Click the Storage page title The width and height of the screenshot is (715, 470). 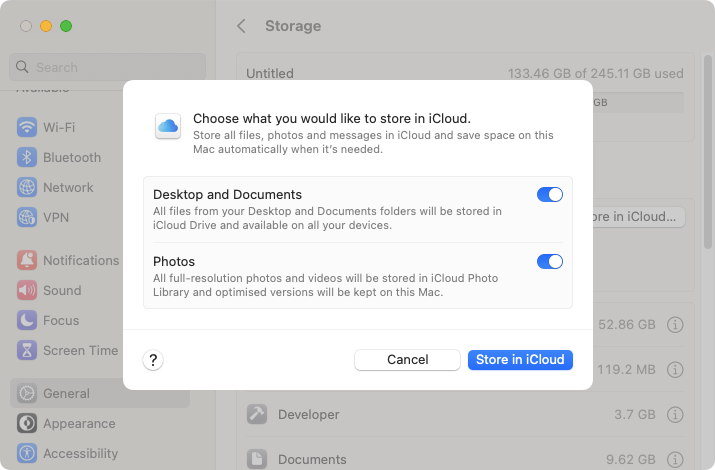[293, 26]
